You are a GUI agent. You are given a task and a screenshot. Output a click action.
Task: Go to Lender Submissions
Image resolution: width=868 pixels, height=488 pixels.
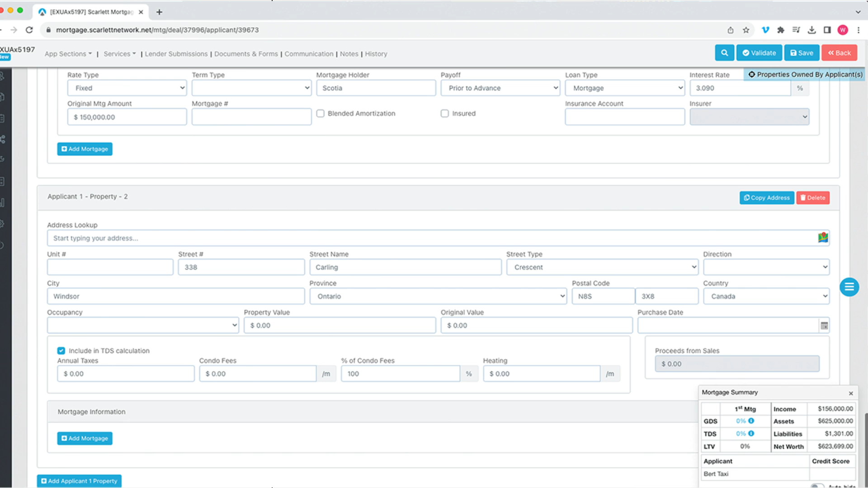[176, 54]
